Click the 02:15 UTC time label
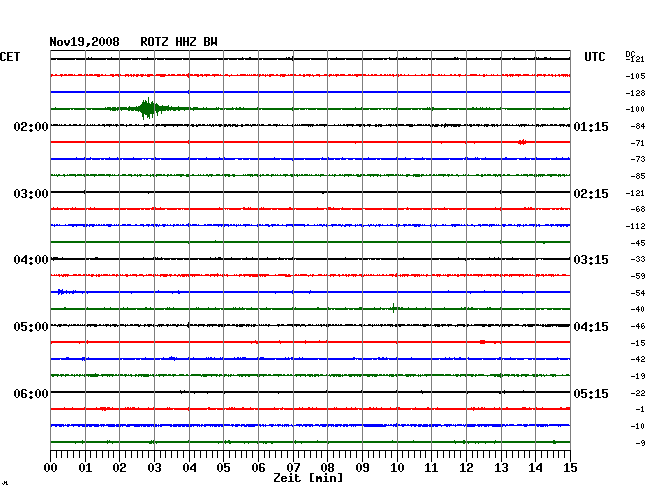This screenshot has height=494, width=650. pos(591,194)
